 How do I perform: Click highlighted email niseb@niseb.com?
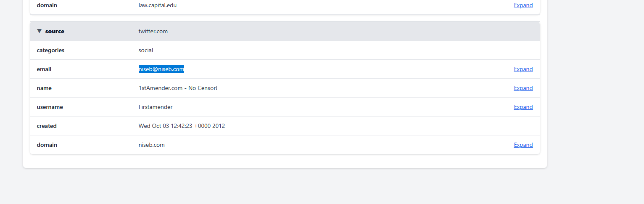point(161,69)
